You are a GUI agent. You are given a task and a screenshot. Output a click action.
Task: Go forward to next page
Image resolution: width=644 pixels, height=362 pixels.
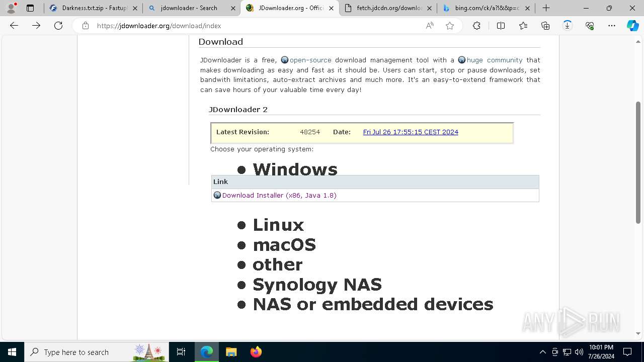[36, 26]
